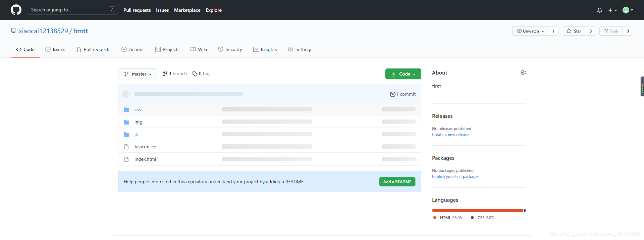The image size is (644, 240).
Task: Click the favicon.ico file icon
Action: click(x=126, y=147)
